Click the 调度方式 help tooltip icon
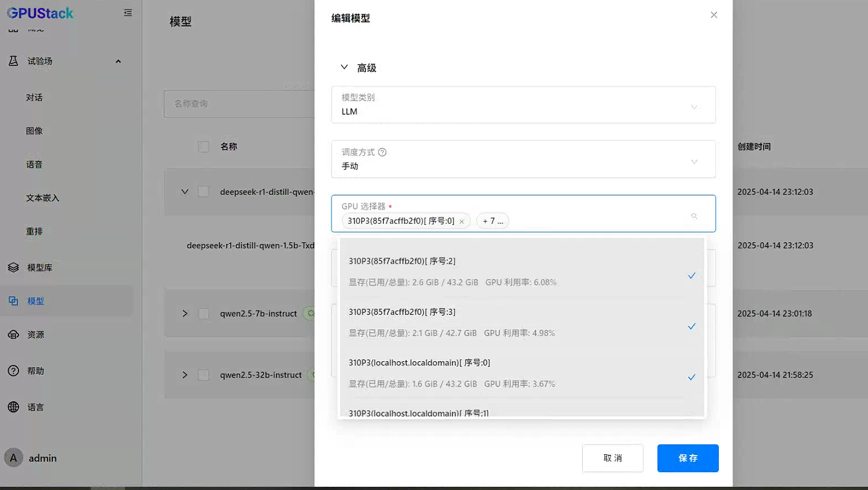This screenshot has height=490, width=868. [382, 152]
